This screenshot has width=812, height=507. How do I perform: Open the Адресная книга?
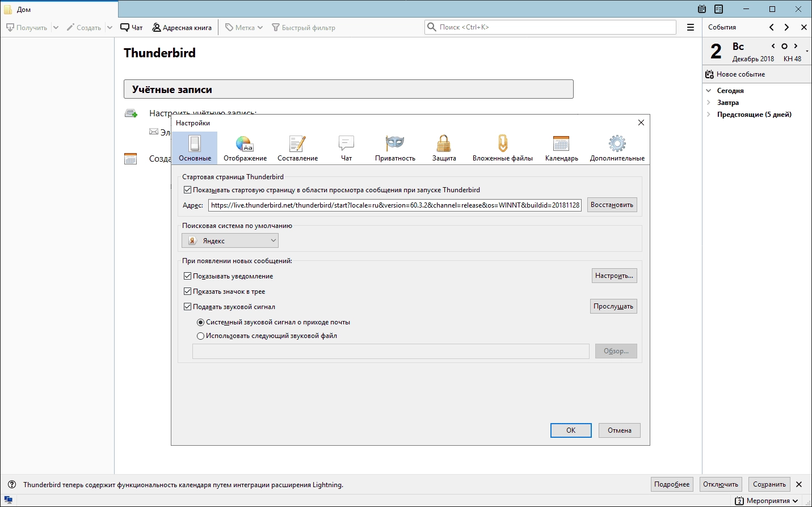coord(182,27)
